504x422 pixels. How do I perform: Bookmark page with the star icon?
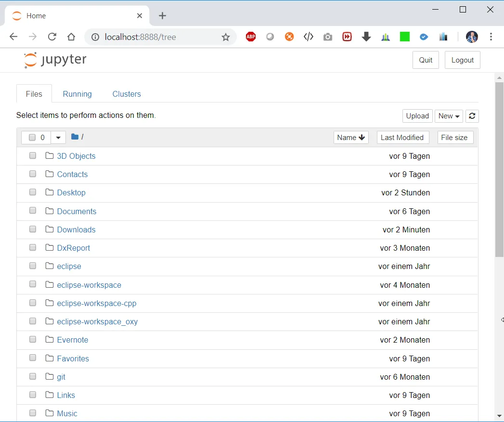(226, 37)
